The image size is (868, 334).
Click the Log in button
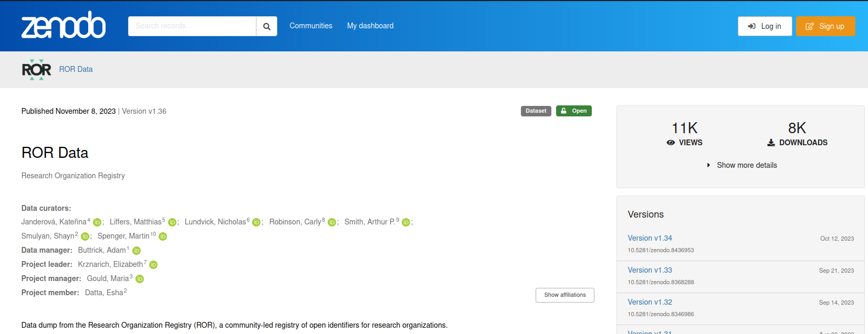point(765,26)
